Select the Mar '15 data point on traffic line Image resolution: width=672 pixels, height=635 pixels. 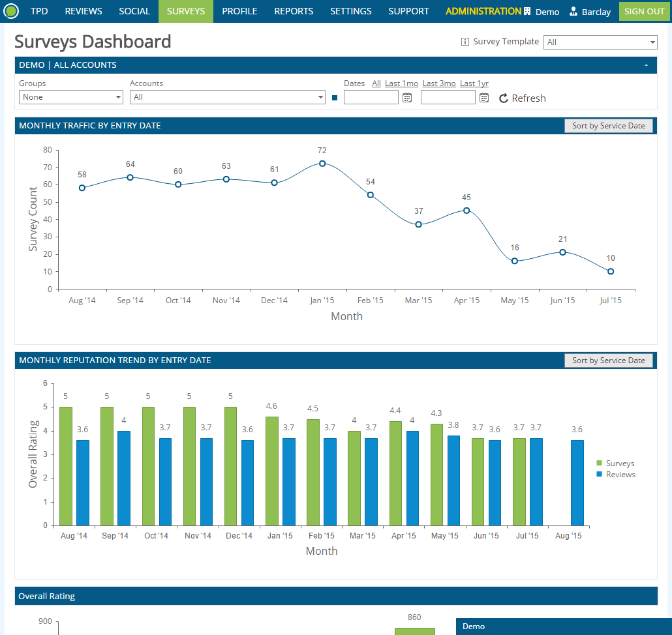click(418, 224)
